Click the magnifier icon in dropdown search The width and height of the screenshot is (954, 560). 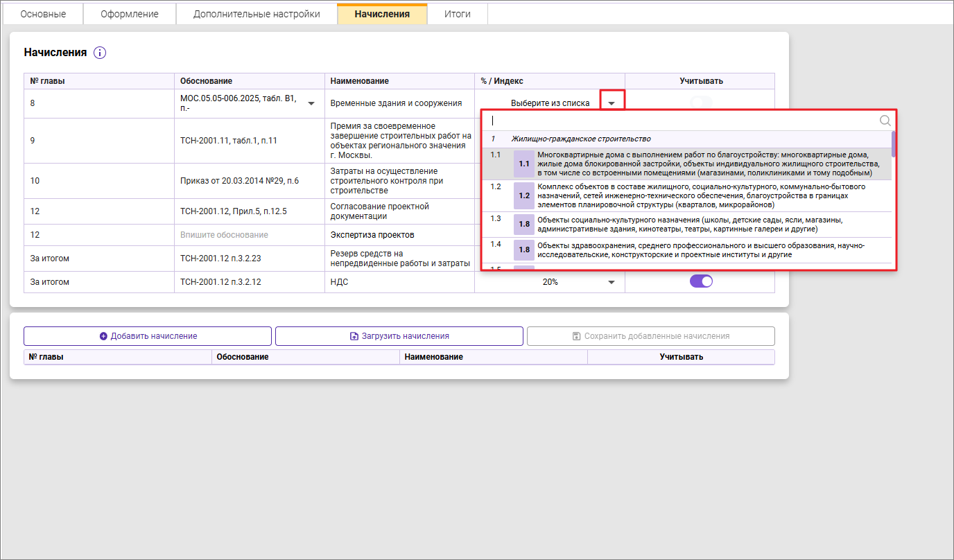pyautogui.click(x=885, y=121)
